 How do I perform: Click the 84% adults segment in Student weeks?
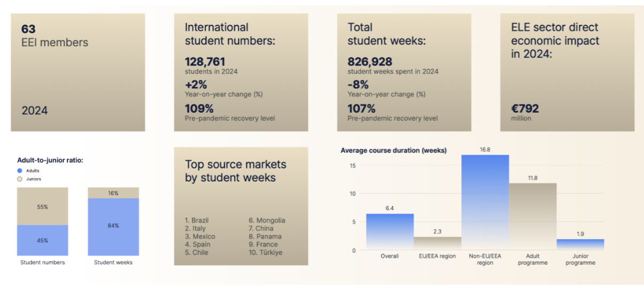tap(113, 226)
